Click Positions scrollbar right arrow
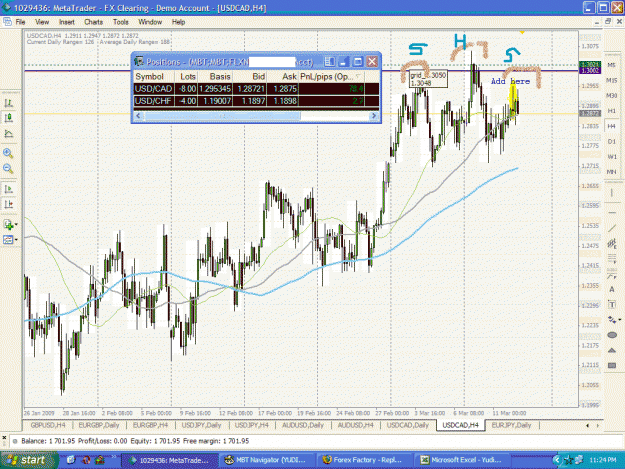This screenshot has height=469, width=625. pyautogui.click(x=374, y=116)
